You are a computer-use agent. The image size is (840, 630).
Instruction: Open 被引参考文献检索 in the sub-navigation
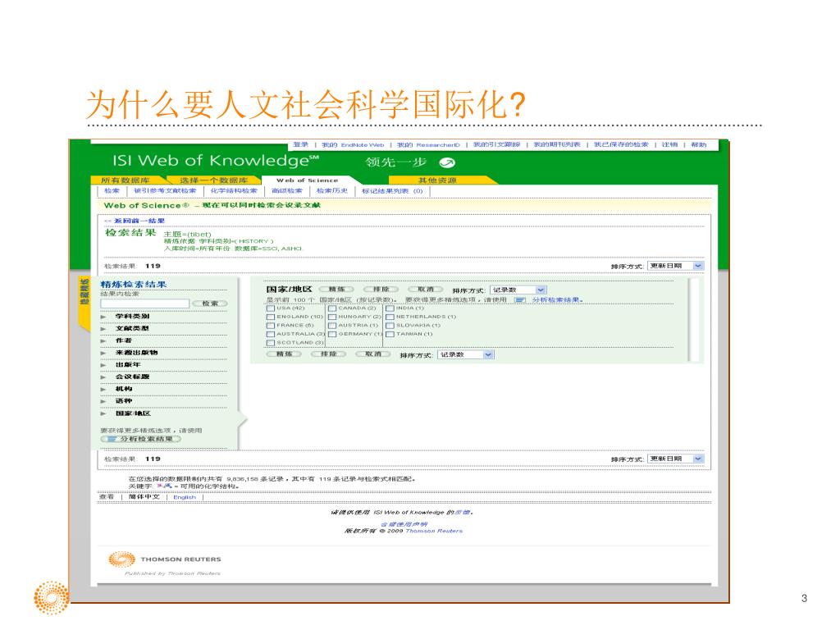pyautogui.click(x=165, y=190)
